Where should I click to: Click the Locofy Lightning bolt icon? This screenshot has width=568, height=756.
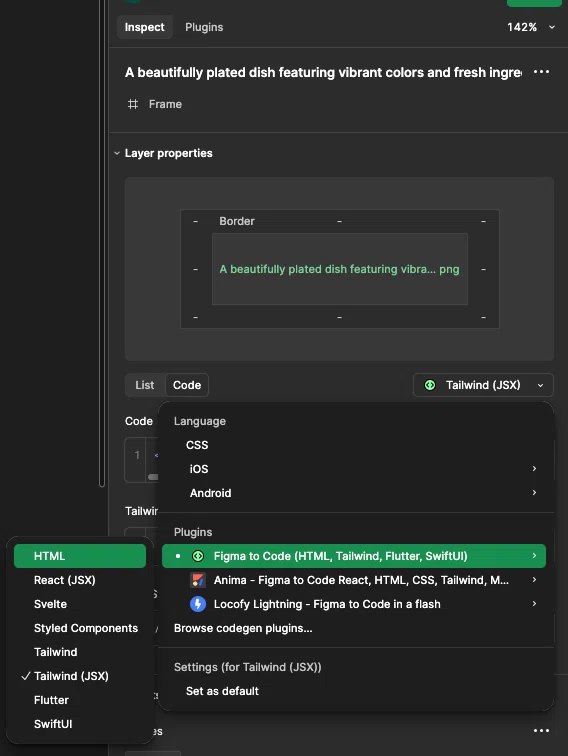pyautogui.click(x=198, y=604)
